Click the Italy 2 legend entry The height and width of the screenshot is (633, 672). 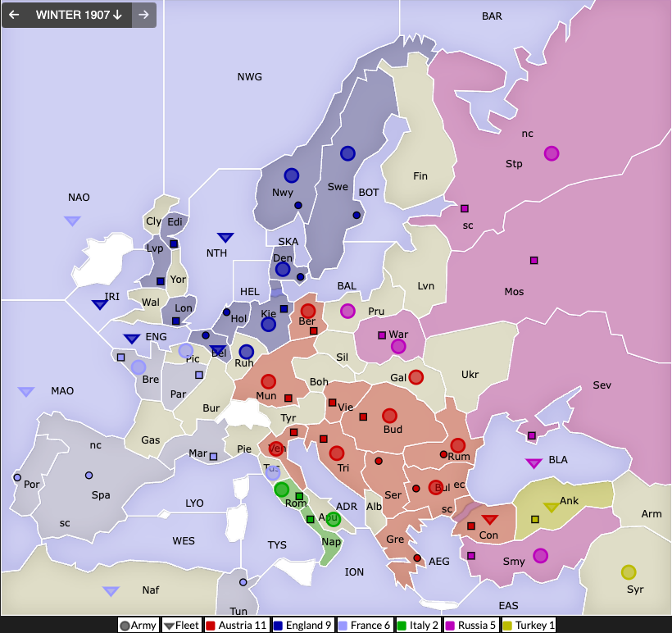tap(418, 626)
